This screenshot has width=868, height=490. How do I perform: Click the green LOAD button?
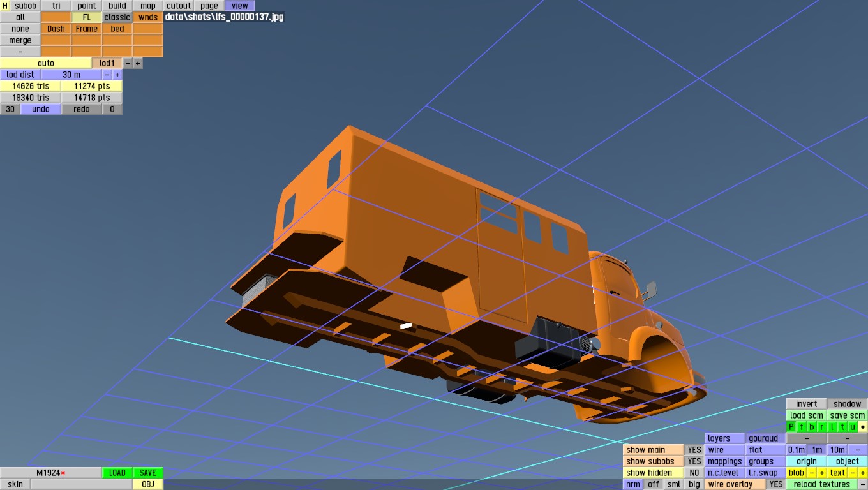(x=117, y=473)
